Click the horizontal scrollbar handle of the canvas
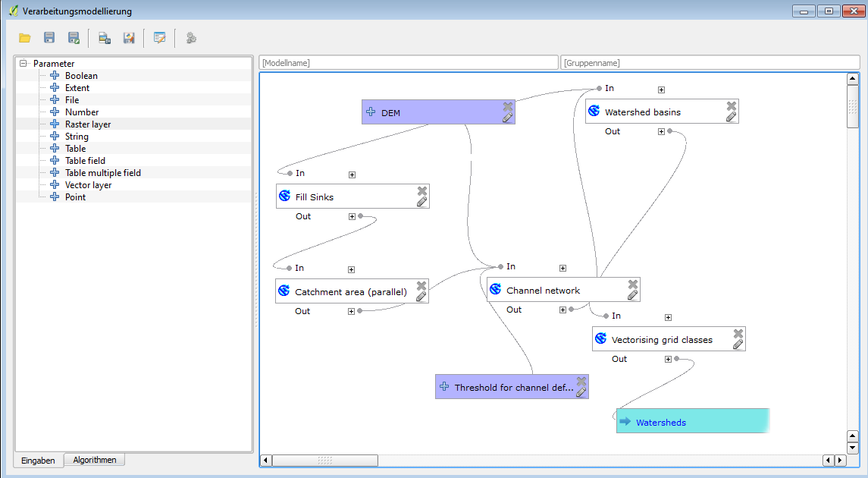This screenshot has width=868, height=478. (324, 461)
